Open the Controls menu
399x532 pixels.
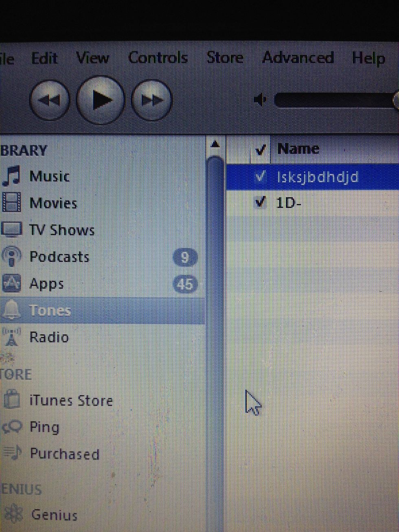click(158, 58)
